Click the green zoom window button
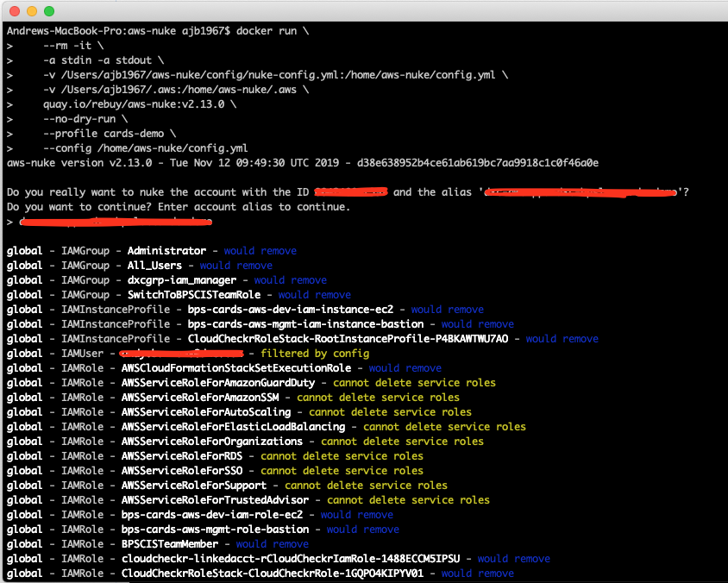728x583 pixels. 49,10
